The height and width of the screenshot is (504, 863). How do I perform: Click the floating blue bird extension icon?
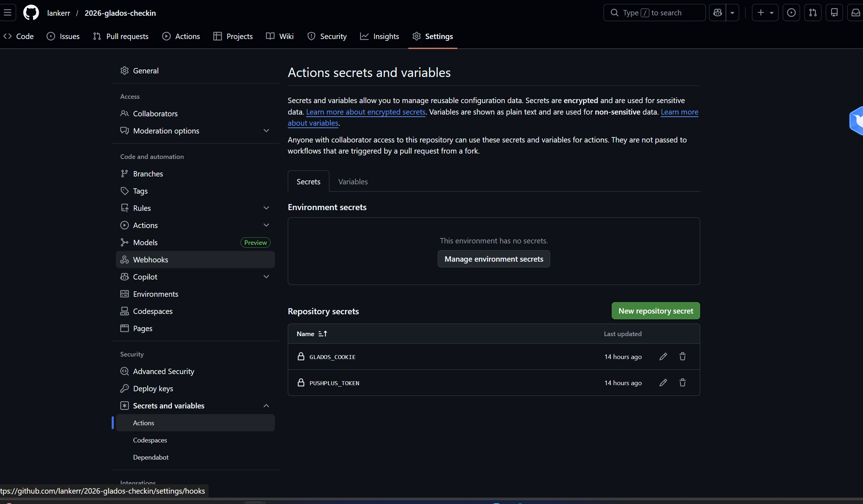point(857,121)
